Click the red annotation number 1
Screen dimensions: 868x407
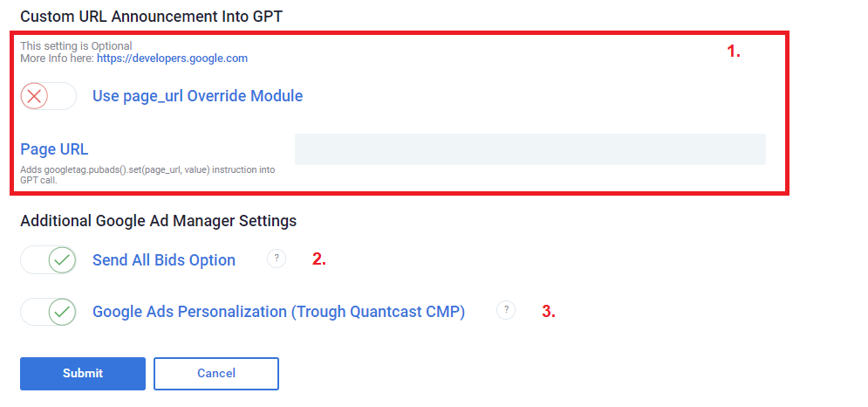[734, 52]
